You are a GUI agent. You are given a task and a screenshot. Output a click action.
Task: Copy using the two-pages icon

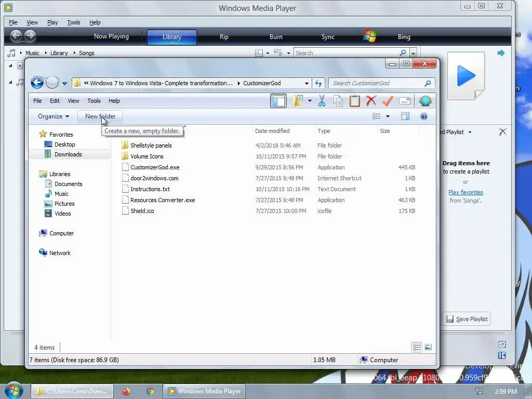click(338, 101)
